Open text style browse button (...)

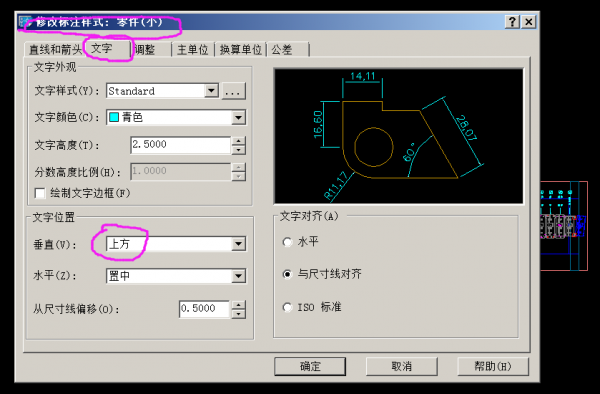click(233, 91)
